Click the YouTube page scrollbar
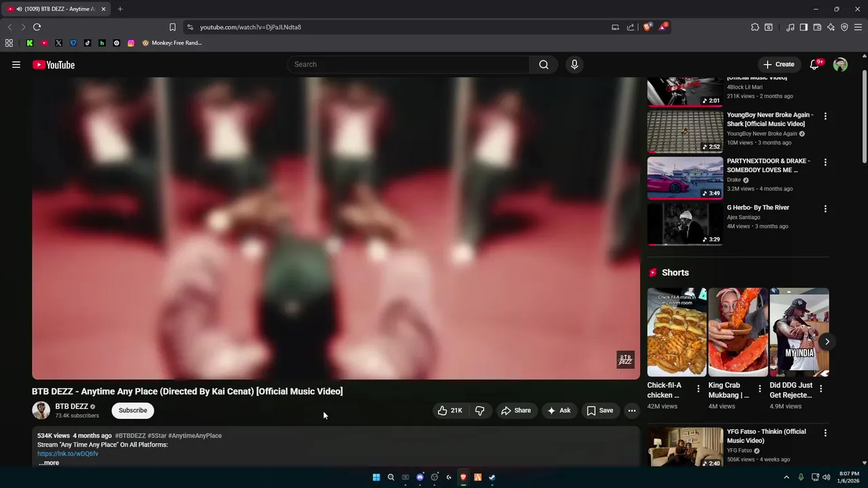This screenshot has height=488, width=868. (864, 115)
